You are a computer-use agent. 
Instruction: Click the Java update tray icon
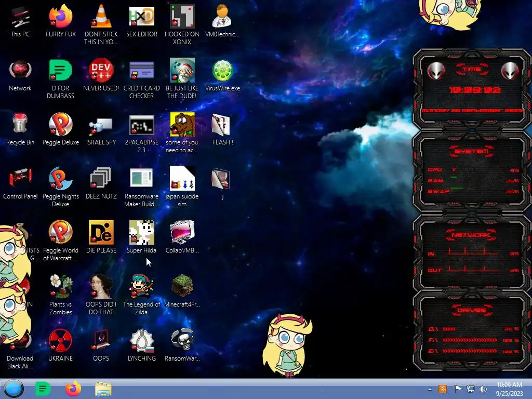pos(443,389)
